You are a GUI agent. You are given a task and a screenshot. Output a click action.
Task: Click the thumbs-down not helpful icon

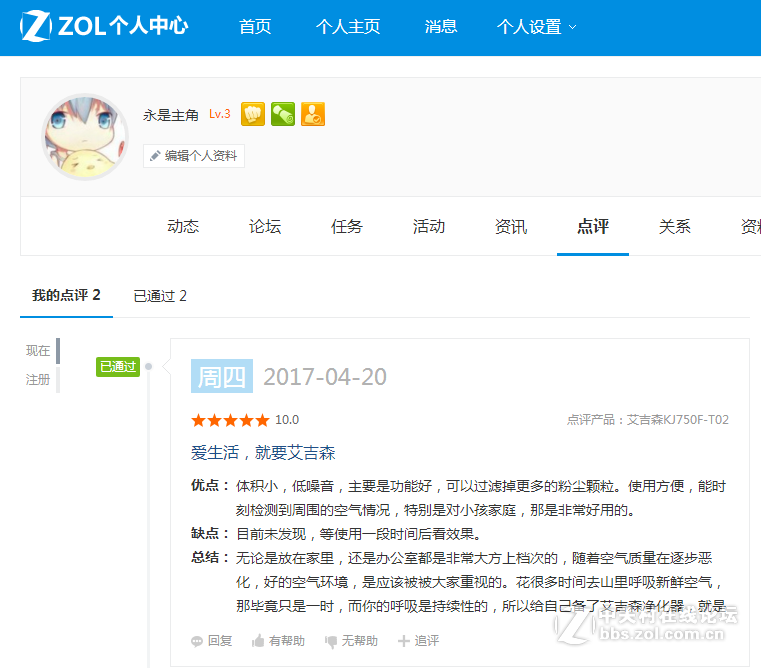331,642
